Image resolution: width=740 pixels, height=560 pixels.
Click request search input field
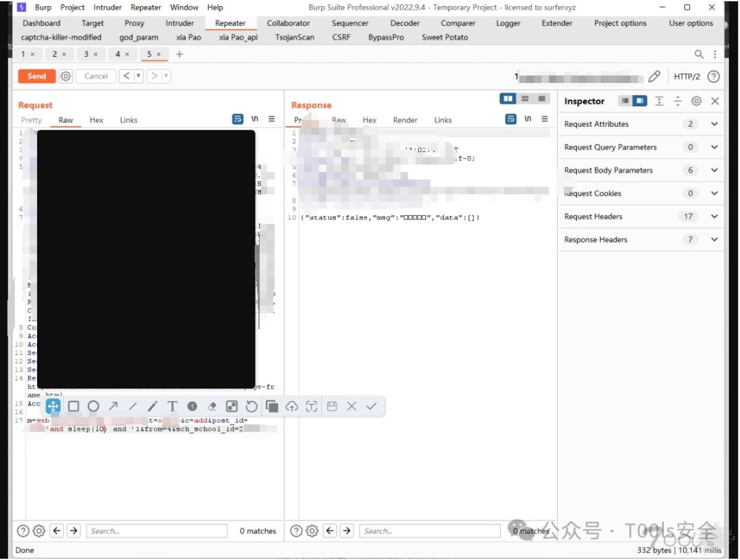(157, 531)
